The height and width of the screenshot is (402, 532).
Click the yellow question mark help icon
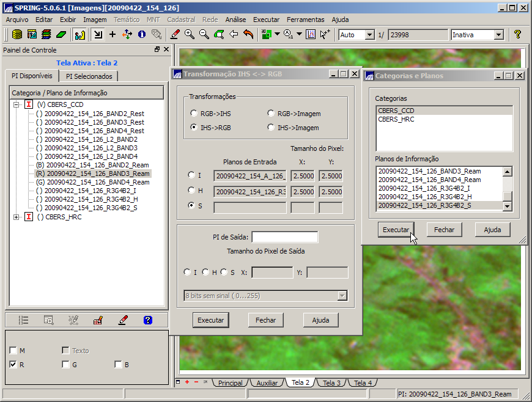click(x=517, y=35)
